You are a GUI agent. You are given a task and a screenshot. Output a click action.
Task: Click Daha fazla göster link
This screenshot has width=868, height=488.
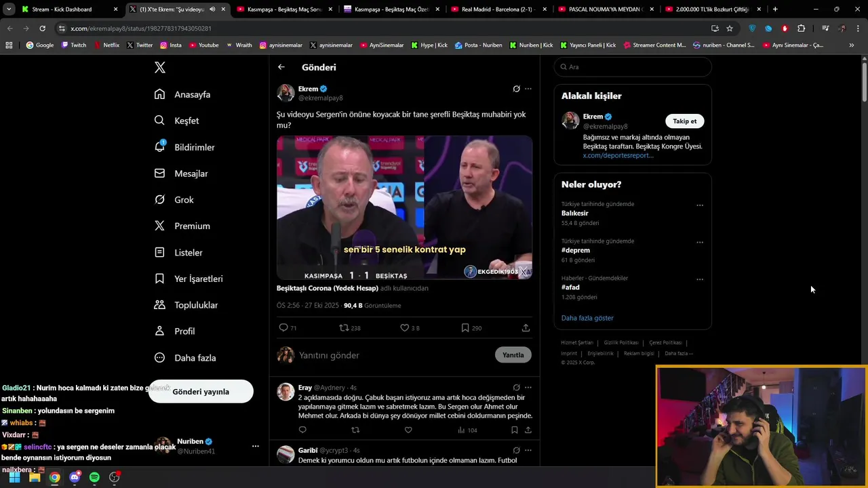(587, 318)
